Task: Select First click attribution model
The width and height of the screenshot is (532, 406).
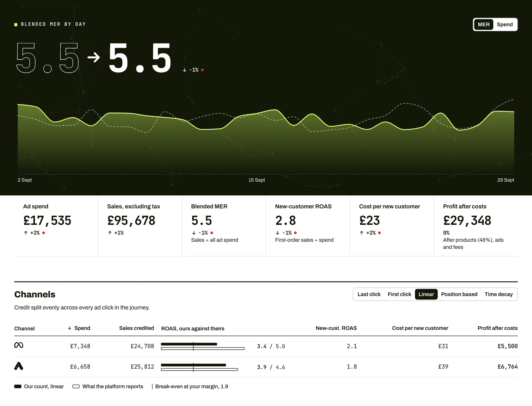Action: coord(399,294)
